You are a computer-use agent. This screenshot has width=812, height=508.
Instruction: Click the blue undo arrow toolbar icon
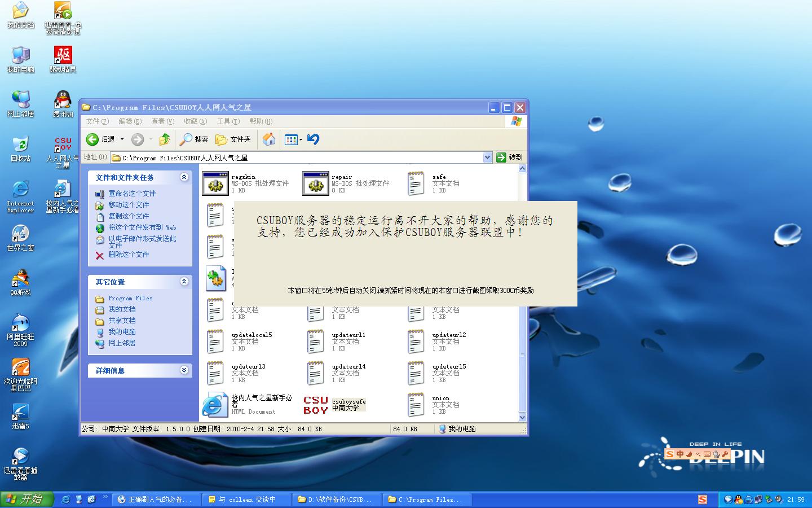(x=314, y=139)
